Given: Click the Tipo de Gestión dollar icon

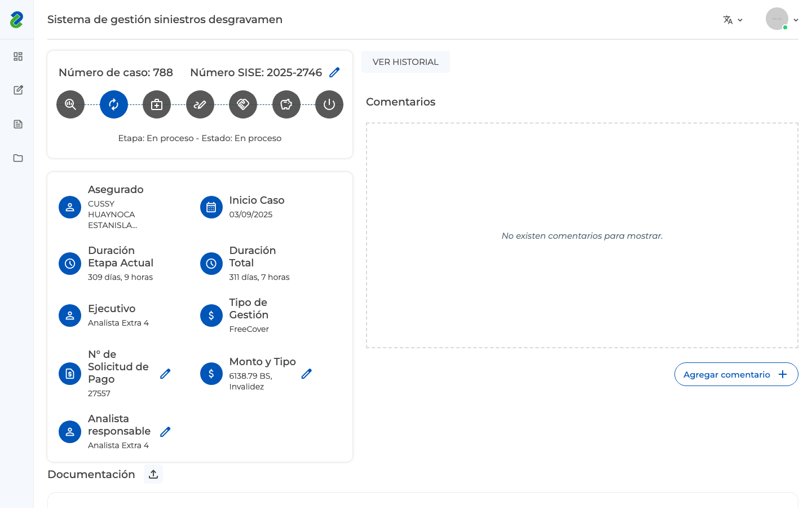Looking at the screenshot, I should [211, 316].
